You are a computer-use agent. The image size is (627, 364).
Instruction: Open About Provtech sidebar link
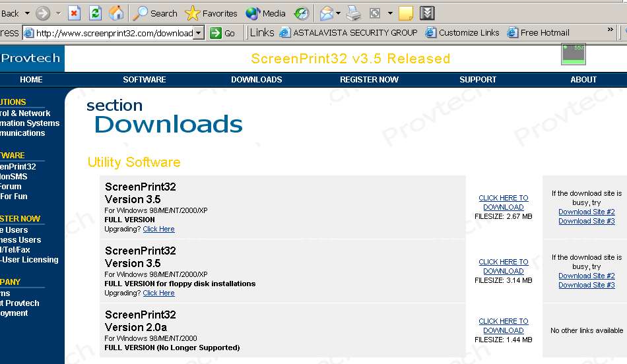click(20, 303)
